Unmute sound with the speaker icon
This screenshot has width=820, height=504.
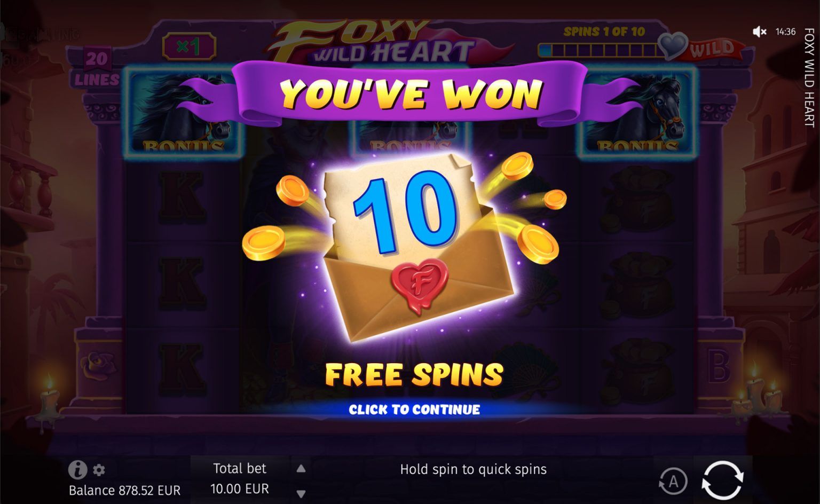pos(759,32)
